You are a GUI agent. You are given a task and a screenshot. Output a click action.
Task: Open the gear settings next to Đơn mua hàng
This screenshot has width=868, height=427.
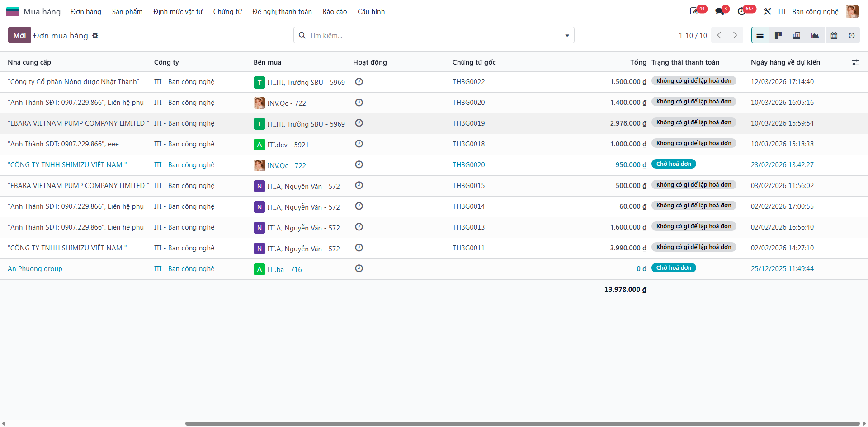tap(95, 35)
